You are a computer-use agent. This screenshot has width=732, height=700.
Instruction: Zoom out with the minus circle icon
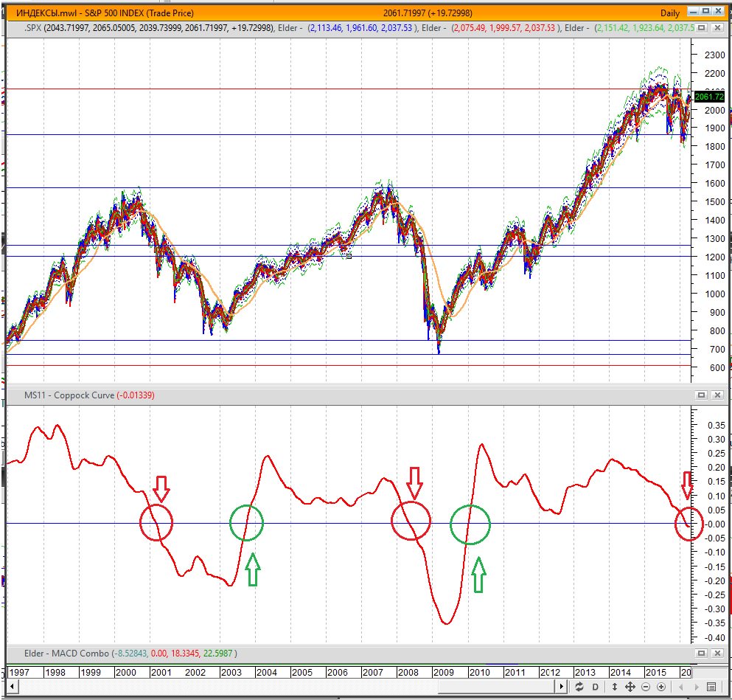pos(646,687)
